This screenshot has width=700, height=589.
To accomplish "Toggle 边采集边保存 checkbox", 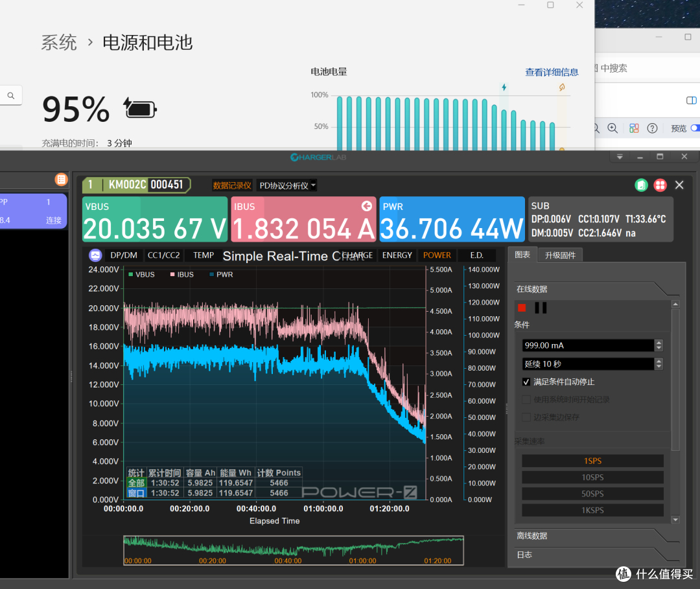I will pyautogui.click(x=526, y=417).
